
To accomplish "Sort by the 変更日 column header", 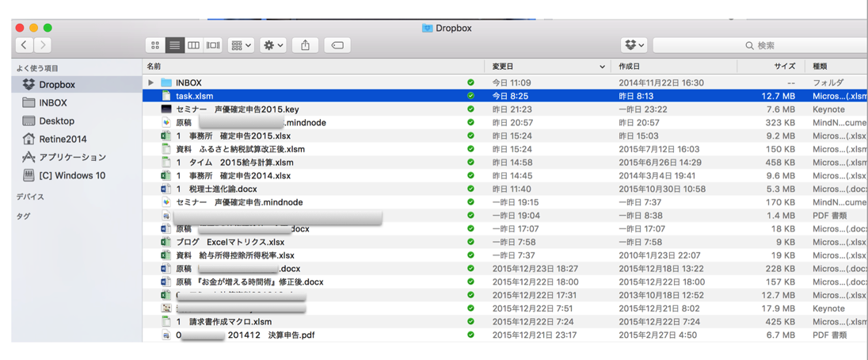I will (548, 67).
